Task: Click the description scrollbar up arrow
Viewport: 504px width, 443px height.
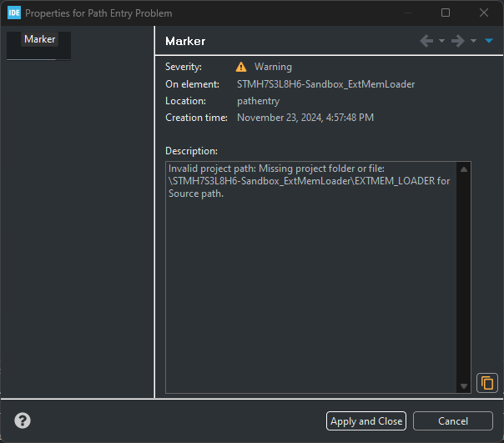Action: coord(464,169)
